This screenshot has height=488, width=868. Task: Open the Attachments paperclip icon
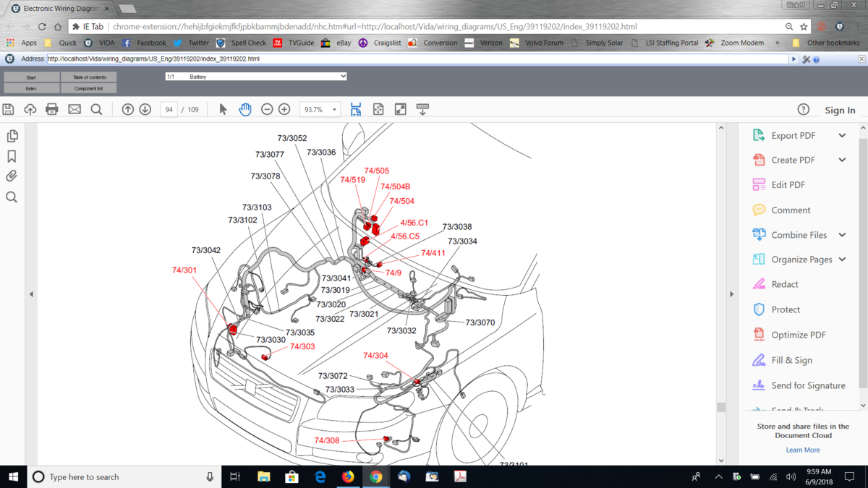pyautogui.click(x=12, y=176)
